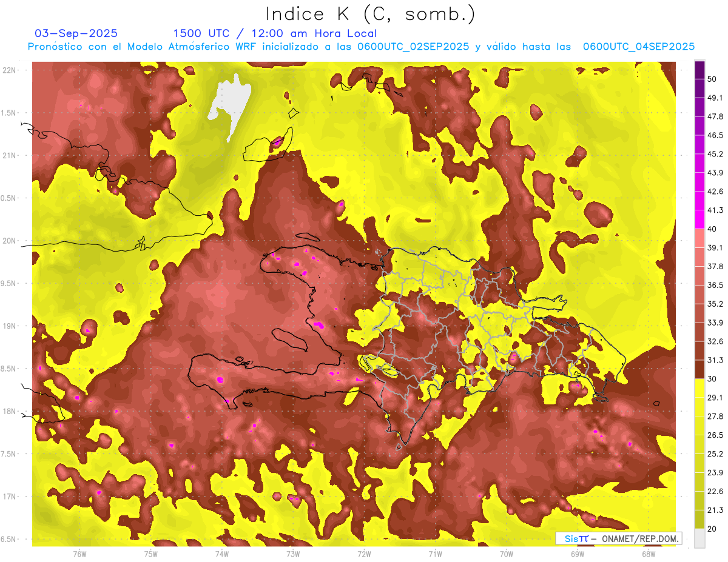The width and height of the screenshot is (728, 562).
Task: Click the colorbar value 37.8
Action: 715,266
